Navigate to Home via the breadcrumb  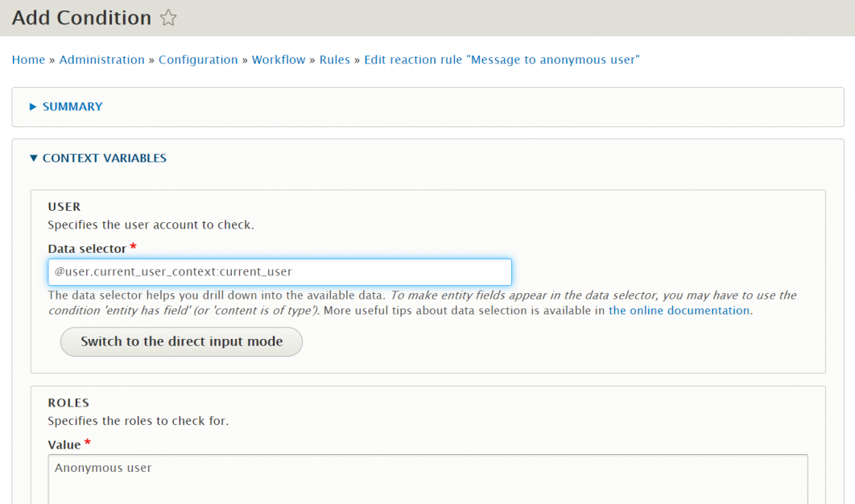click(28, 60)
